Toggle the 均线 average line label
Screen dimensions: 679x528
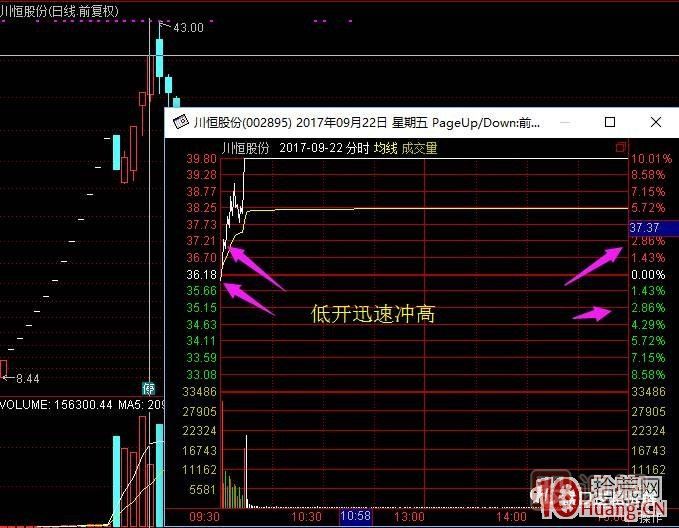[387, 148]
